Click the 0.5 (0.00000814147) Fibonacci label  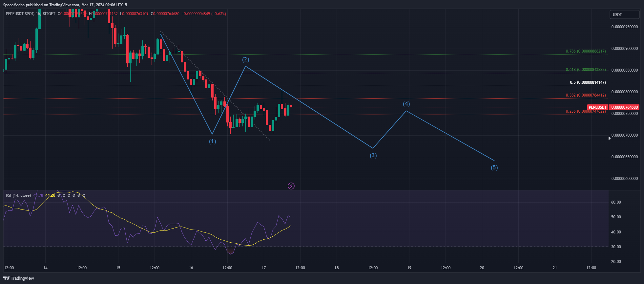[588, 82]
